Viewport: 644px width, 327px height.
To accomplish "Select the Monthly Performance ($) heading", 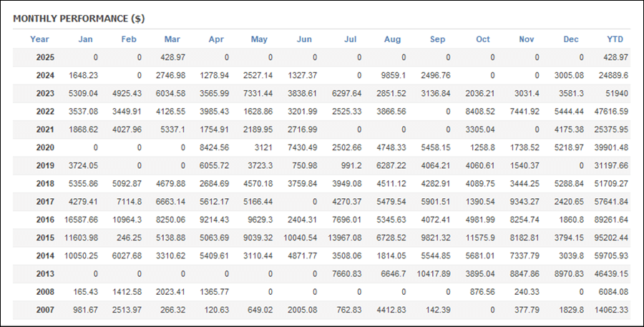I will pyautogui.click(x=79, y=19).
